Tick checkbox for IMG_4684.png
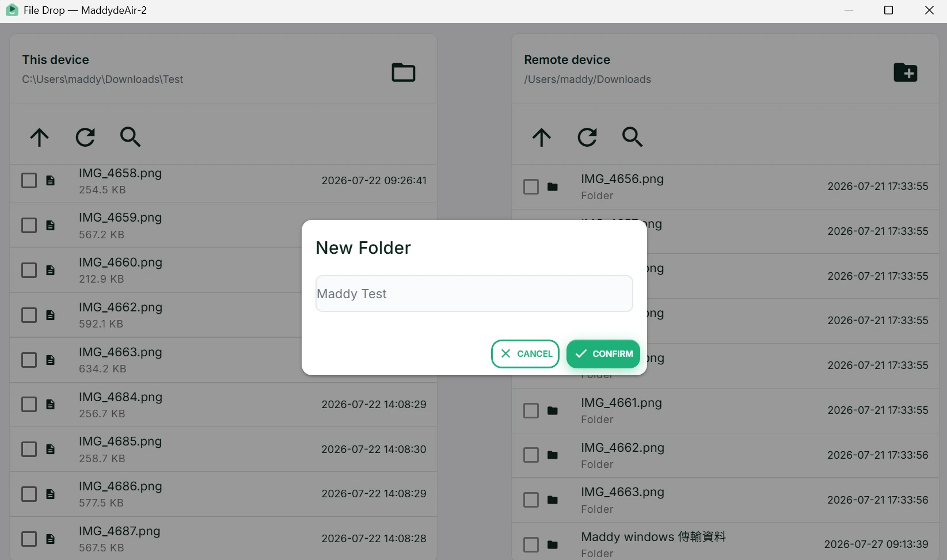Image resolution: width=947 pixels, height=560 pixels. pos(29,405)
